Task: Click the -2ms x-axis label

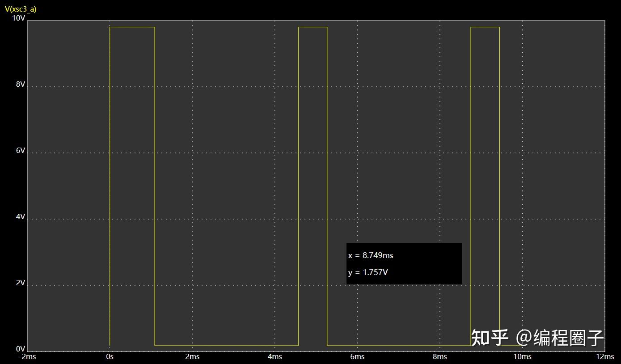Action: point(27,356)
